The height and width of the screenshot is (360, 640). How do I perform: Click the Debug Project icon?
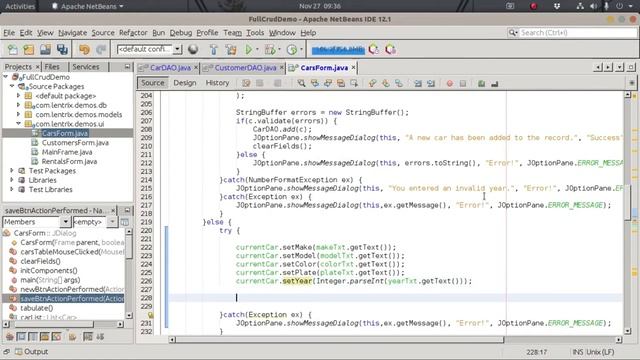coord(270,49)
